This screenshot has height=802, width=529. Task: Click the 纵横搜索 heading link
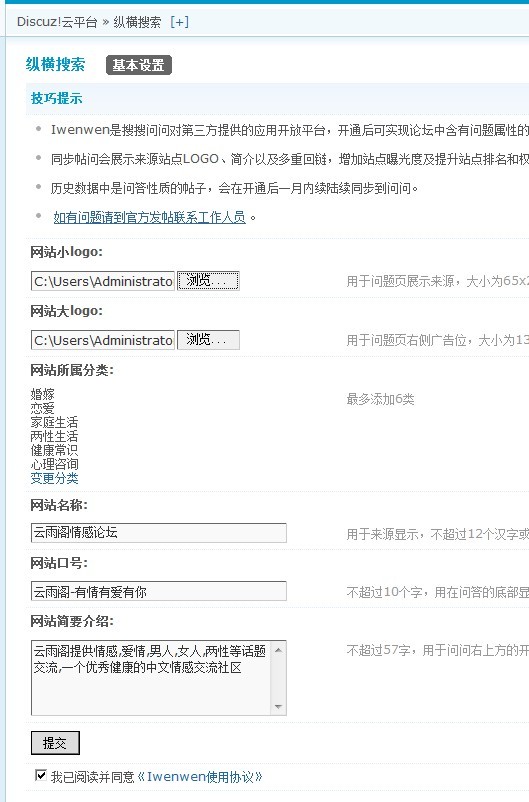coord(55,64)
